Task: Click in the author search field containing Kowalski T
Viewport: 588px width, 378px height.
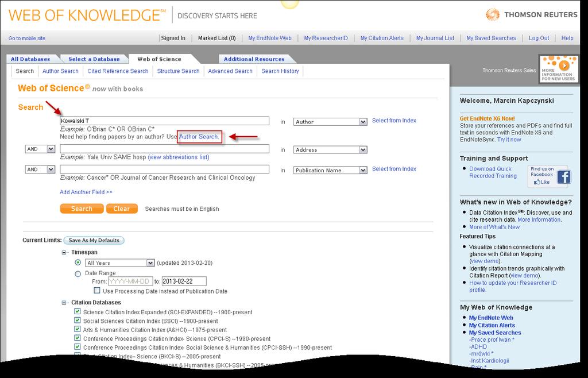Action: [165, 121]
